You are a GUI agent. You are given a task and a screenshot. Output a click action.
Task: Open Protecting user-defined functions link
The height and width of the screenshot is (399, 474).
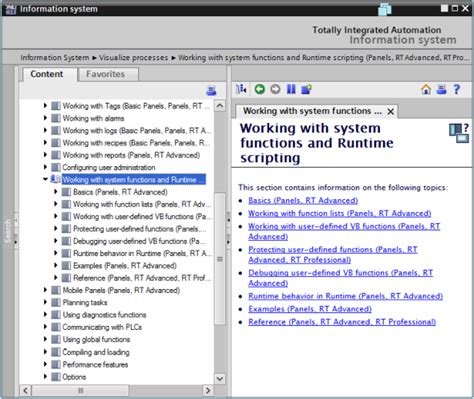pos(333,255)
